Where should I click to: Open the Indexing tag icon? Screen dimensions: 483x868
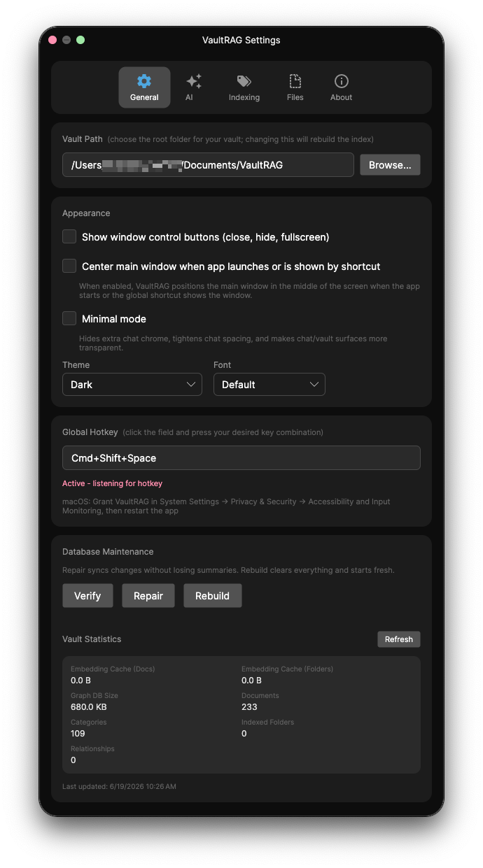pos(244,81)
